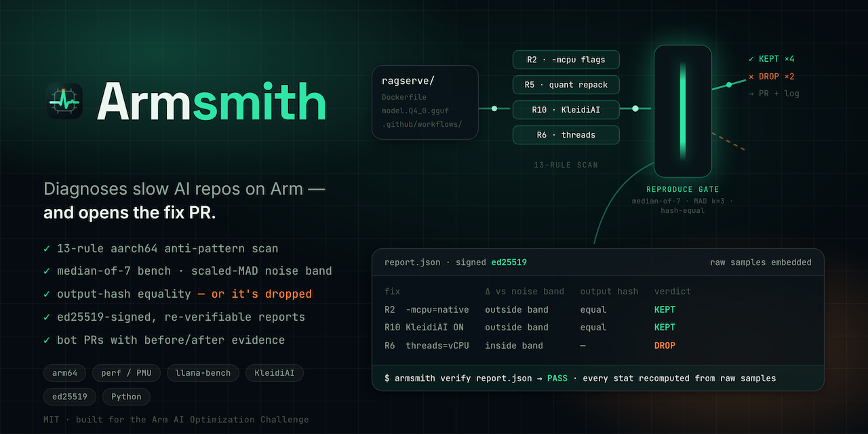
Task: Click the KEPT verdict in the R2 row
Action: click(665, 310)
